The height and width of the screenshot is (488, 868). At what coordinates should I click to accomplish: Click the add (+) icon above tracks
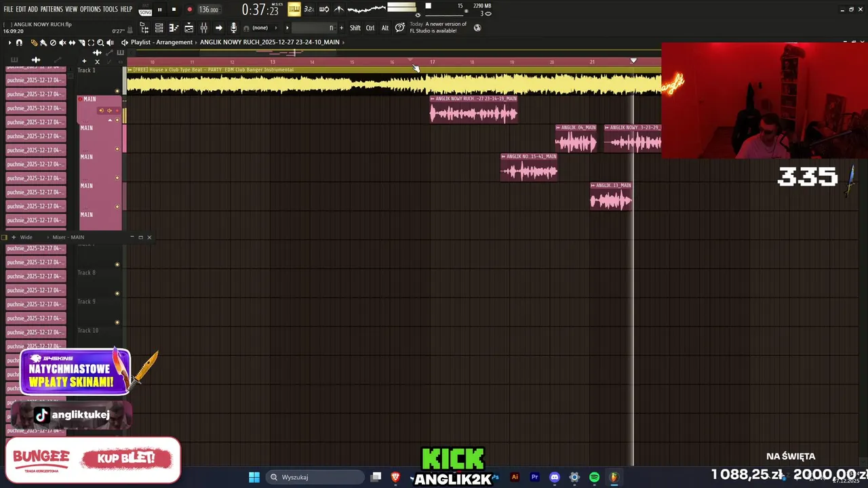coord(84,61)
